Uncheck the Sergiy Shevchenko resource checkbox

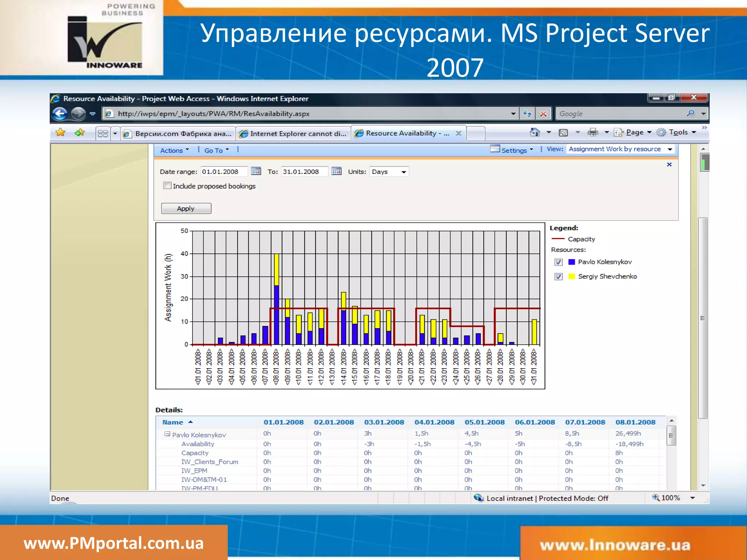[558, 277]
